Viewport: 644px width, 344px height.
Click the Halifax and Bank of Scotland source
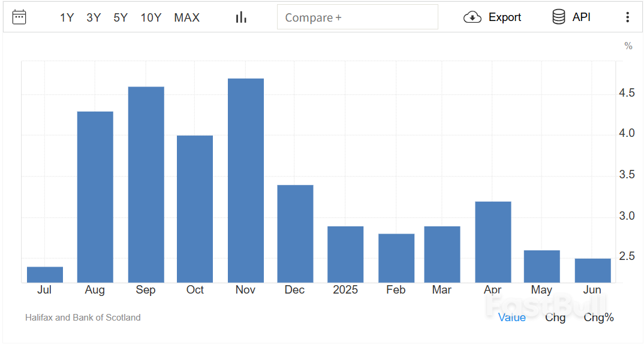click(83, 318)
